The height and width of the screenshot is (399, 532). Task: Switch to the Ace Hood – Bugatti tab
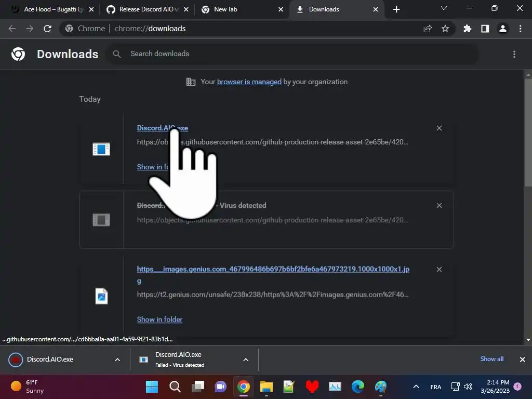(x=51, y=9)
